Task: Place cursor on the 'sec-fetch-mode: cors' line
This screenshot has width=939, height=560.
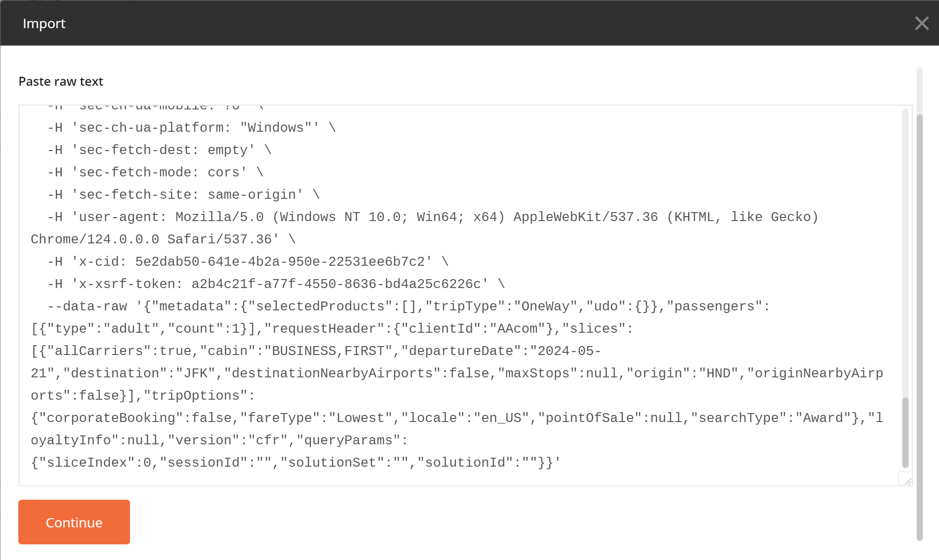Action: [x=156, y=172]
